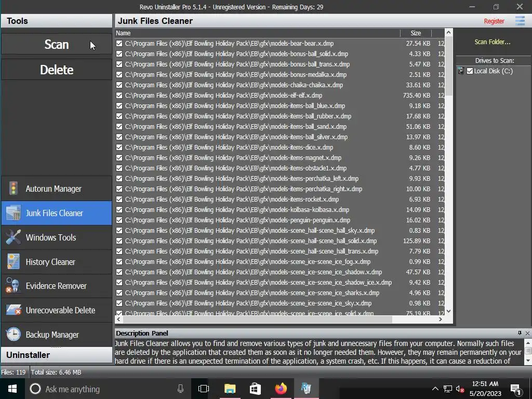Open Task View from taskbar
Image resolution: width=532 pixels, height=399 pixels.
pyautogui.click(x=204, y=389)
